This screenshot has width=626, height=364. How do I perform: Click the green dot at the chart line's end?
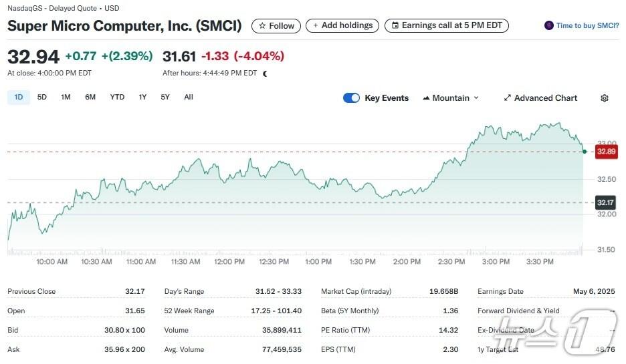[x=585, y=152]
